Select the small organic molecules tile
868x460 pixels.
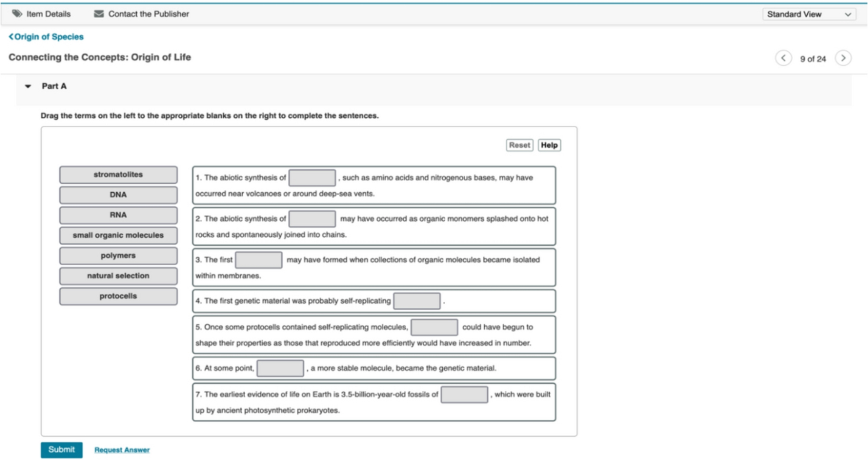[118, 235]
